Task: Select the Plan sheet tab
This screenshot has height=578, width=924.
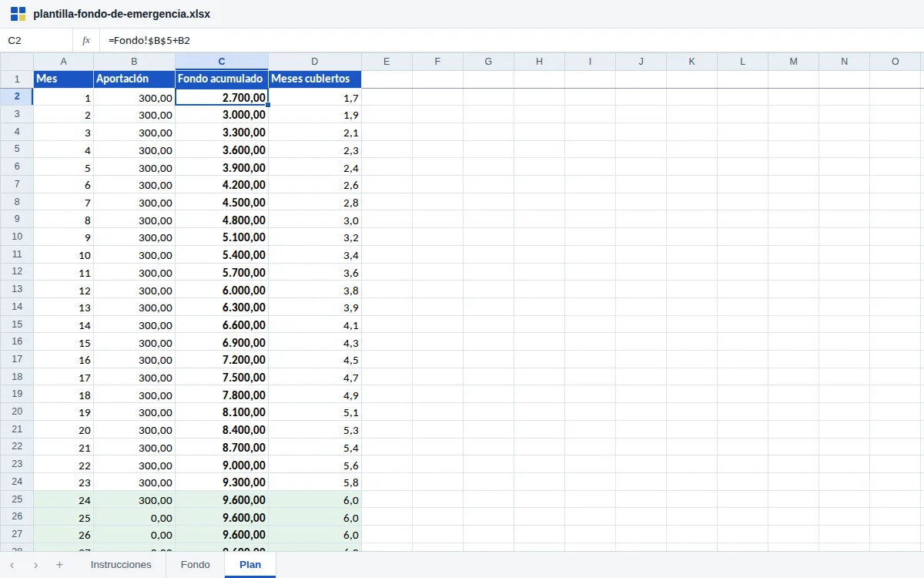Action: point(250,565)
